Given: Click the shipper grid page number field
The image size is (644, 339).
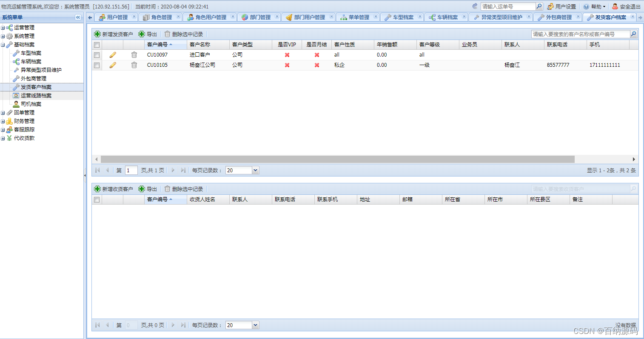Looking at the screenshot, I should [x=131, y=170].
